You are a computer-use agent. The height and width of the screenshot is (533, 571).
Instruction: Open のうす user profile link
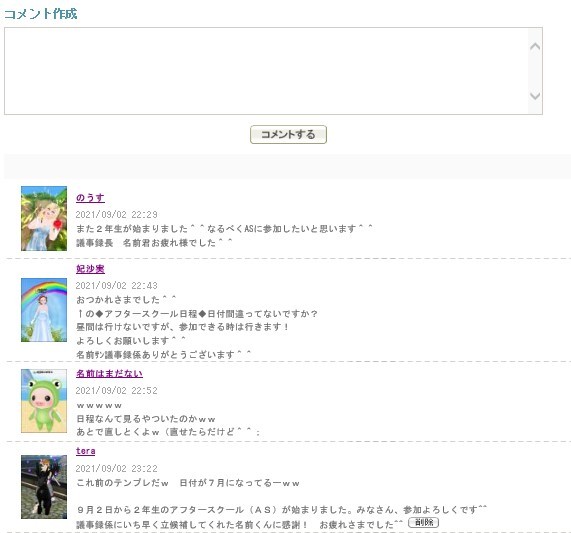pyautogui.click(x=90, y=198)
